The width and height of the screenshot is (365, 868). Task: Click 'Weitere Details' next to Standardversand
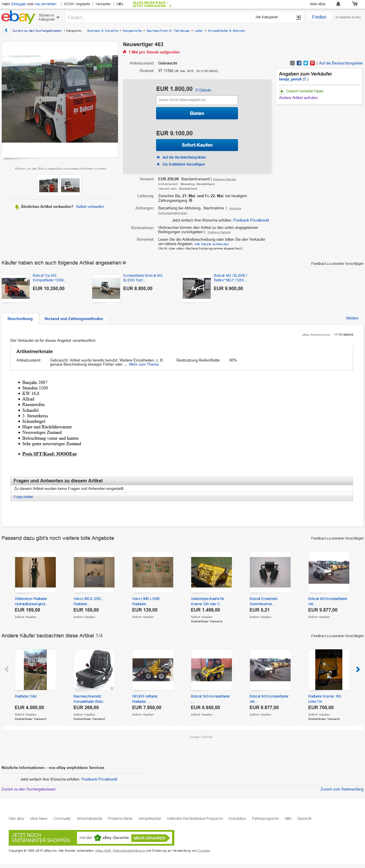(224, 179)
